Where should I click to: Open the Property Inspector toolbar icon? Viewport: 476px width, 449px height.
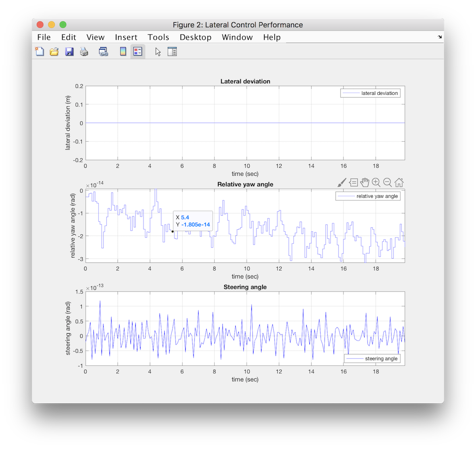point(172,52)
